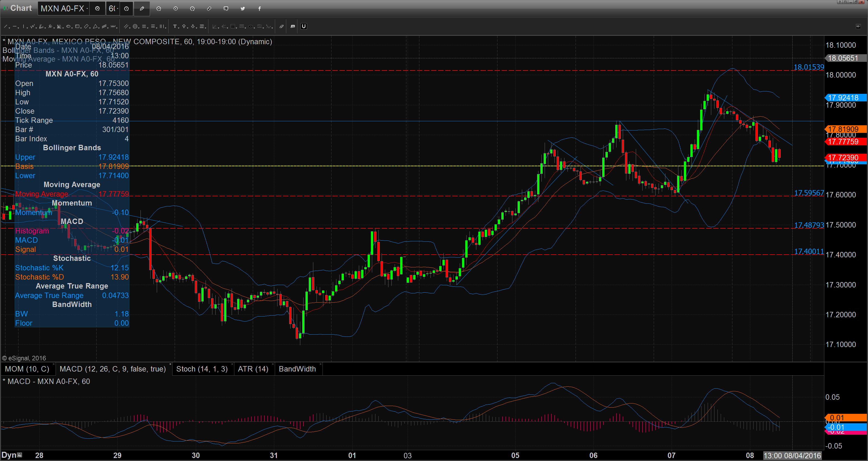Screen dimensions: 868x461
Task: Click the 18.05651 cursor price tag
Action: click(845, 58)
